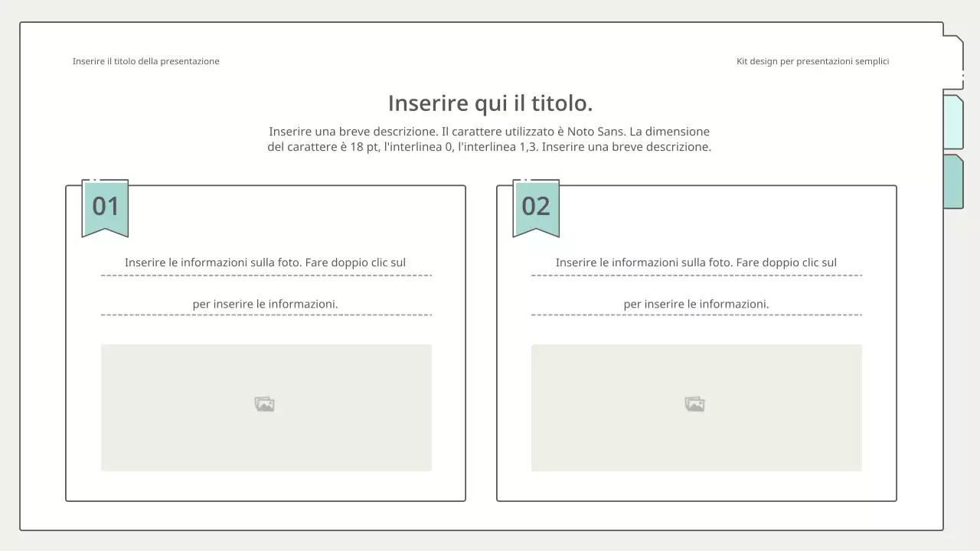The height and width of the screenshot is (551, 980).
Task: Click the picture icon in the right image placeholder
Action: [x=694, y=404]
